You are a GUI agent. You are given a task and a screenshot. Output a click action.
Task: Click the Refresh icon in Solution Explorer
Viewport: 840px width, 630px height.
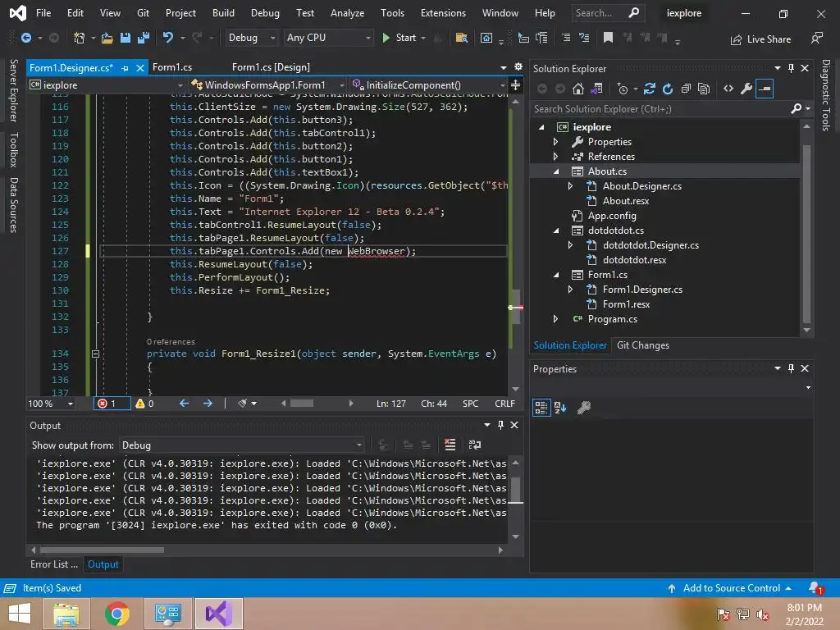[x=668, y=89]
